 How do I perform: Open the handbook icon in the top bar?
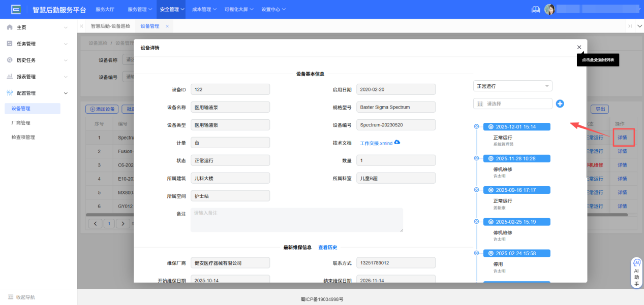tap(535, 9)
